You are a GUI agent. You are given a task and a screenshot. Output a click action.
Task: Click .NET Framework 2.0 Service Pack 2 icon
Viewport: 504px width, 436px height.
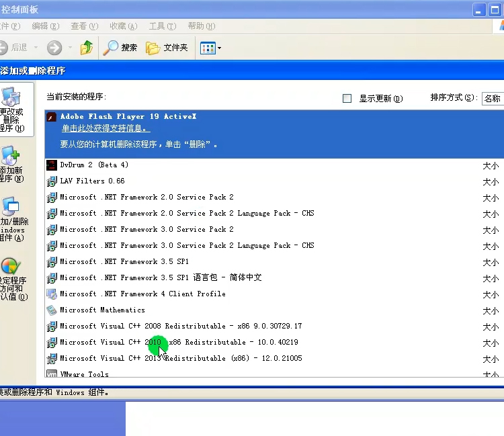[52, 198]
